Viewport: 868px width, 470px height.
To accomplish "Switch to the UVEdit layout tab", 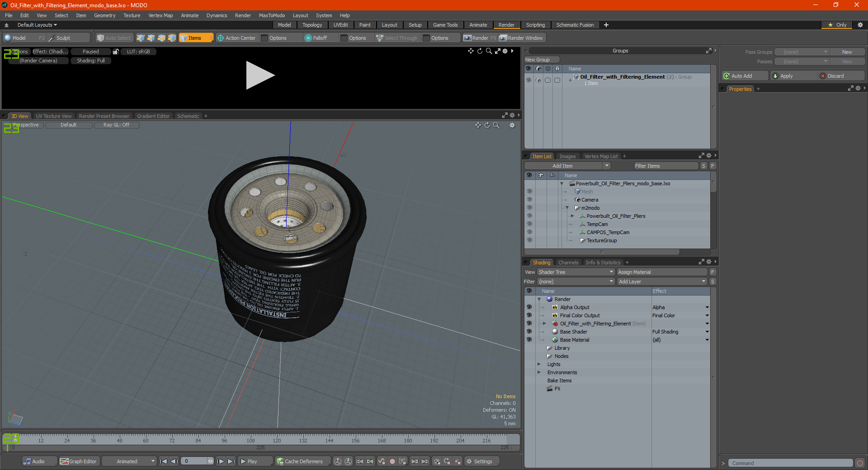I will pyautogui.click(x=340, y=25).
